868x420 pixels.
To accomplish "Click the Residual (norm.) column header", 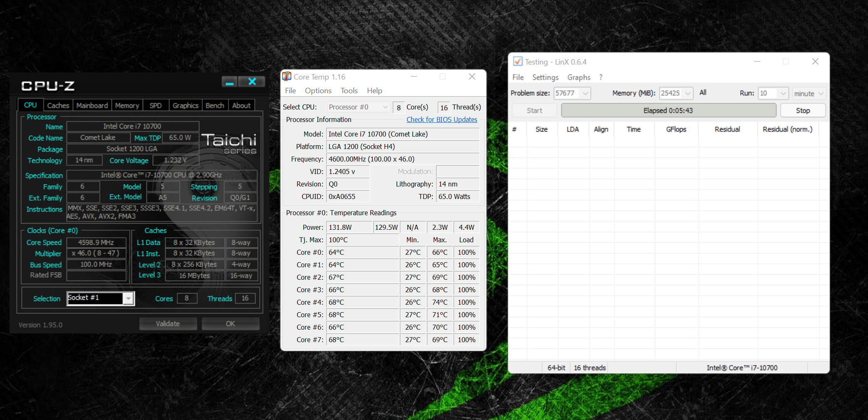I will pos(788,129).
